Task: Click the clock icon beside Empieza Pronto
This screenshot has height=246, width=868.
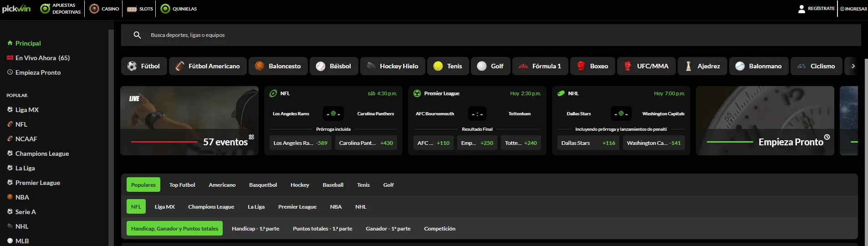Action: pos(10,72)
